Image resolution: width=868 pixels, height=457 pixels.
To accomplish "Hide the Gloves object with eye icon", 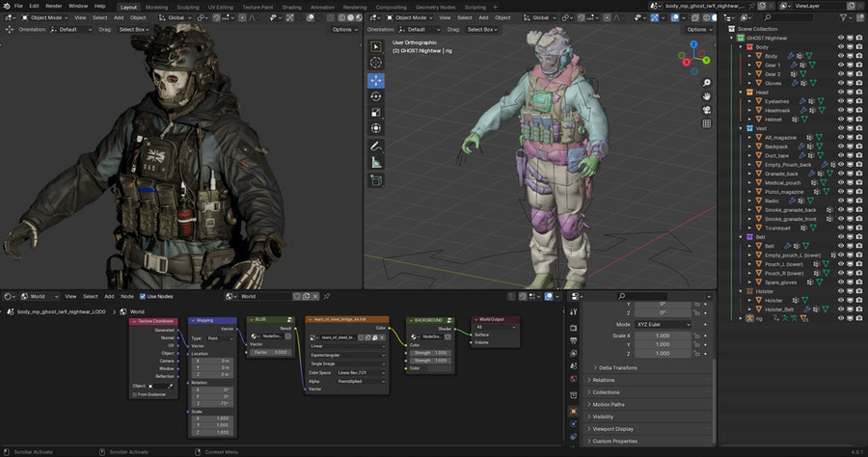I will pyautogui.click(x=841, y=83).
